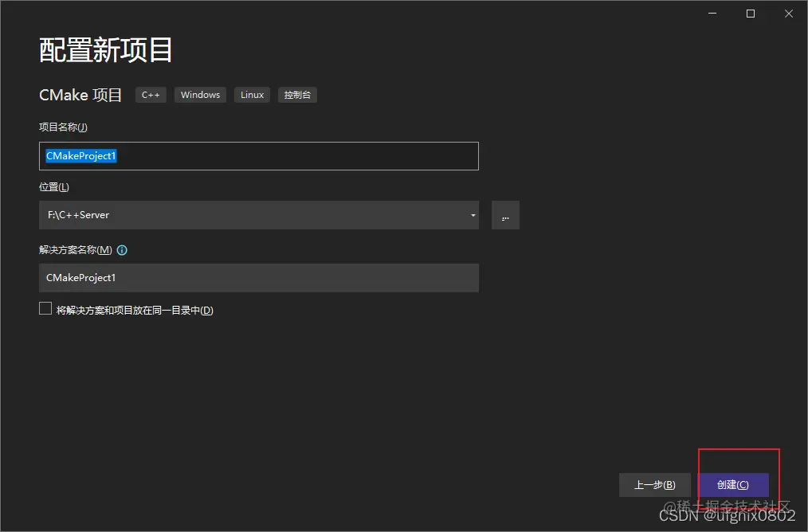The width and height of the screenshot is (808, 532).
Task: Select the Windows platform tag
Action: click(200, 95)
